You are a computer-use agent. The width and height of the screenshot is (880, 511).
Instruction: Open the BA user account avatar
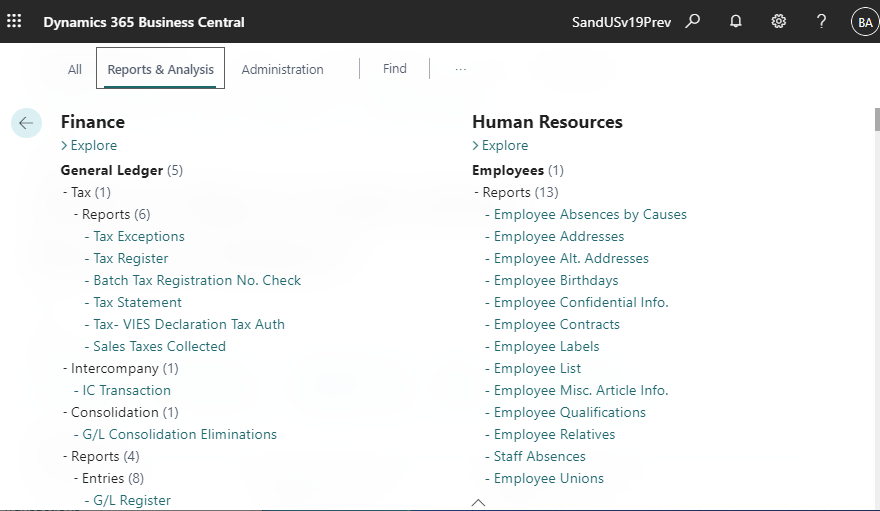(x=865, y=22)
